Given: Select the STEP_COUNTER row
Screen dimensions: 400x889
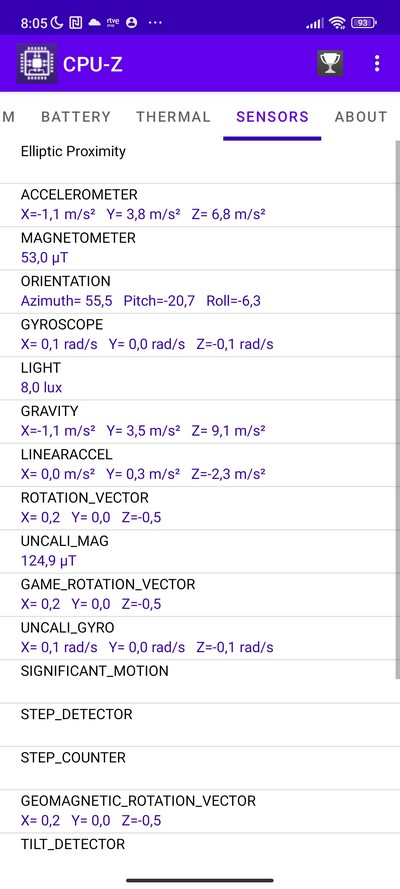Looking at the screenshot, I should click(x=197, y=767).
